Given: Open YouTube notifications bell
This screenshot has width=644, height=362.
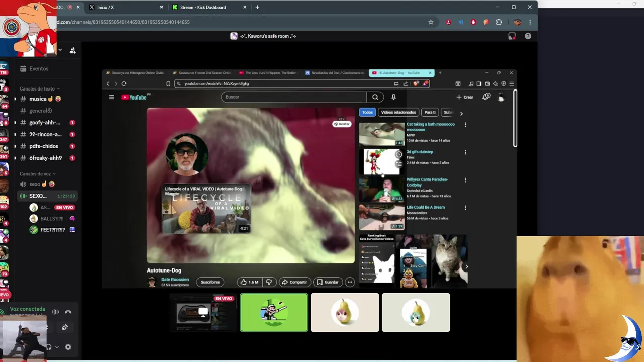Looking at the screenshot, I should [486, 97].
